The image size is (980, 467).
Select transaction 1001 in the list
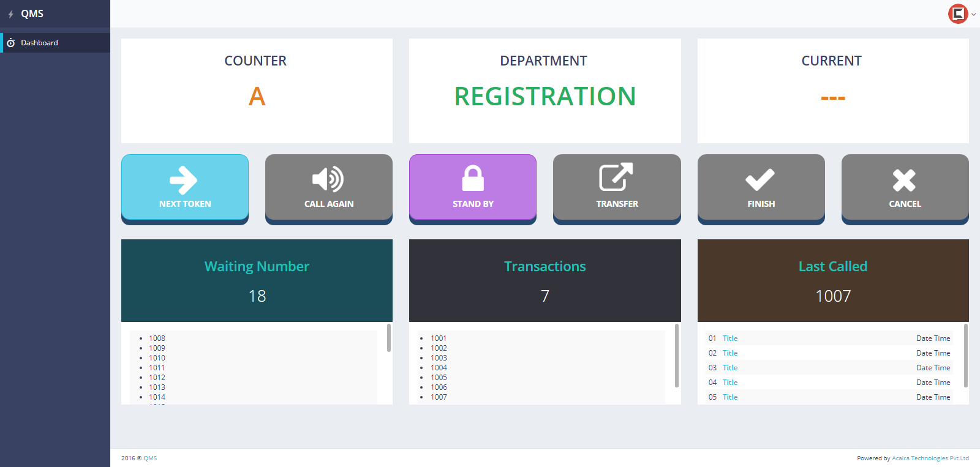point(439,338)
